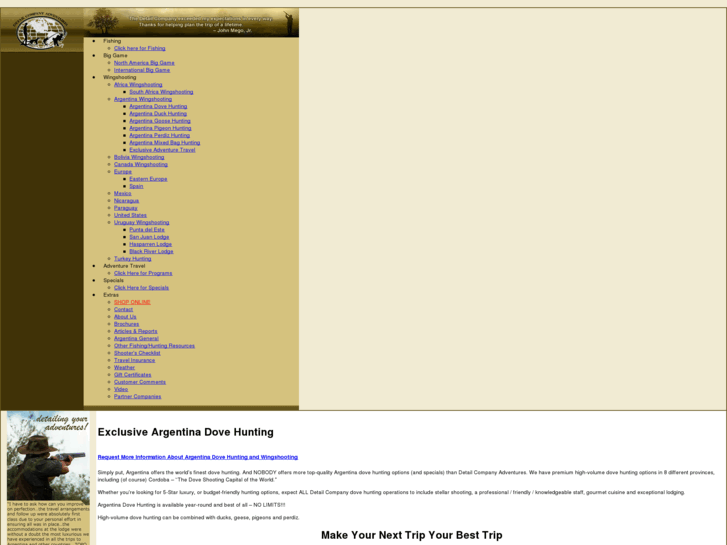Click the Detail Company Adventures globe logo
The image size is (727, 545).
pyautogui.click(x=41, y=31)
